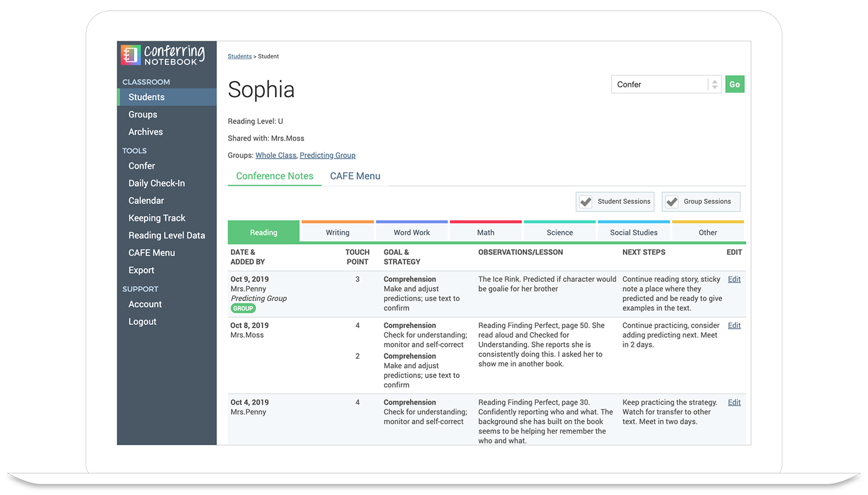Click Logout in the sidebar
The width and height of the screenshot is (868, 495).
click(x=142, y=321)
